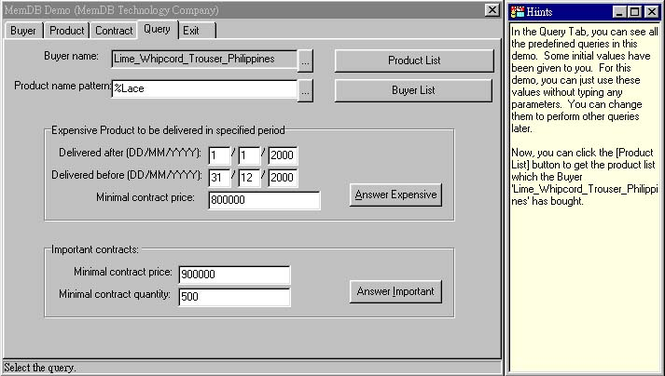Close the Hints window
Viewport: 665px width, 376px height.
(x=651, y=12)
